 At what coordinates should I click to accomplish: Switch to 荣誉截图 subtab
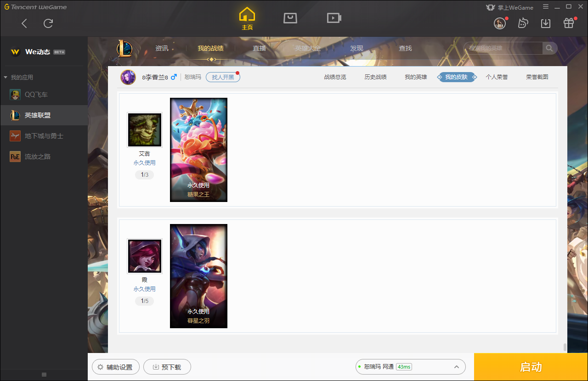[537, 77]
